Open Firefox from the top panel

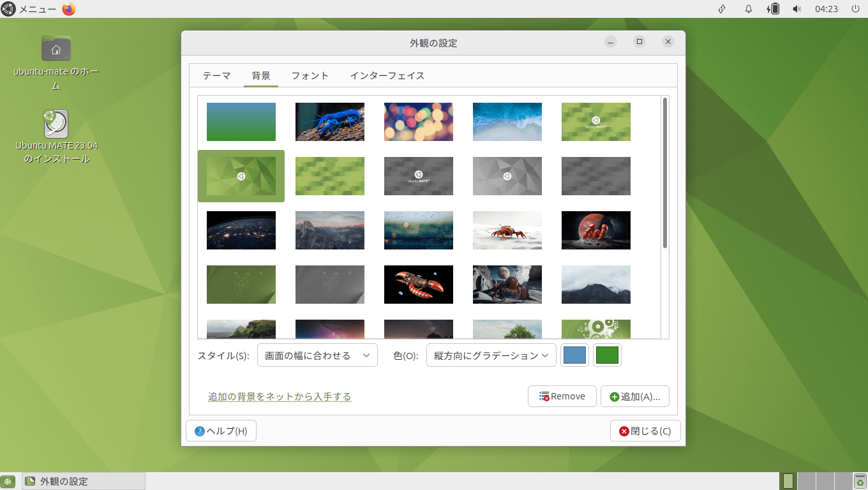[x=69, y=9]
